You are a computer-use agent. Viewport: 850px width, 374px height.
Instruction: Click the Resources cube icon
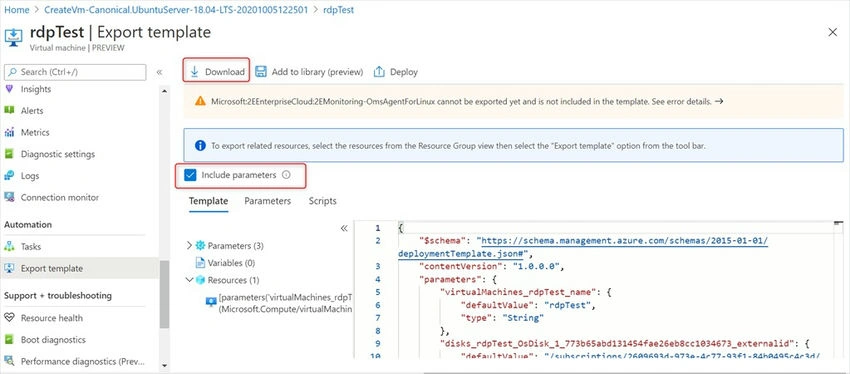click(x=201, y=280)
